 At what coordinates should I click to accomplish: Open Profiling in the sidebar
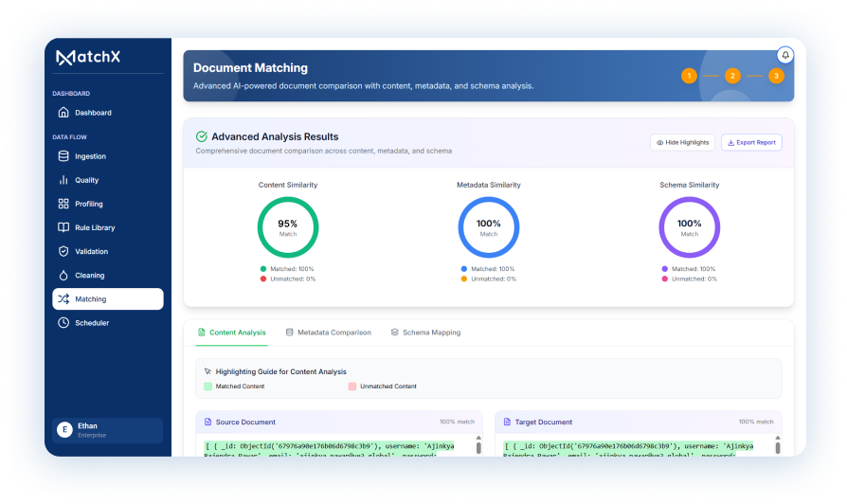[x=108, y=204]
